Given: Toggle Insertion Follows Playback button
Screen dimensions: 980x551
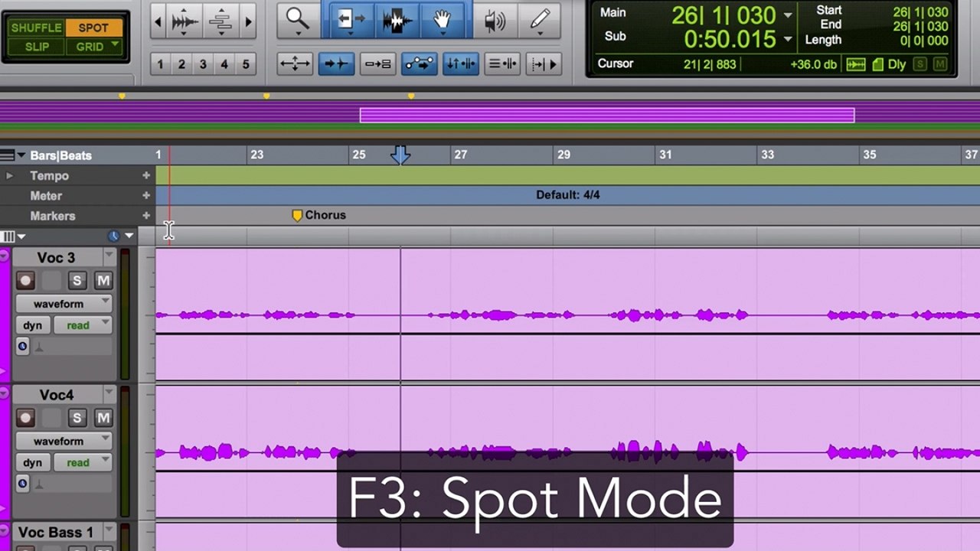Looking at the screenshot, I should 544,64.
